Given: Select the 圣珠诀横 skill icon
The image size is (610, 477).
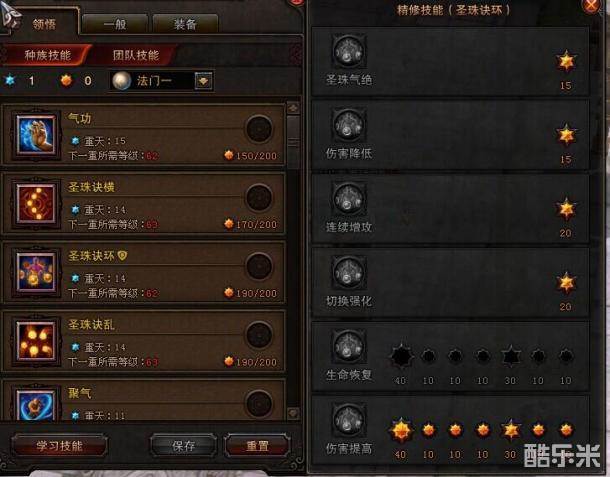Looking at the screenshot, I should click(x=36, y=204).
